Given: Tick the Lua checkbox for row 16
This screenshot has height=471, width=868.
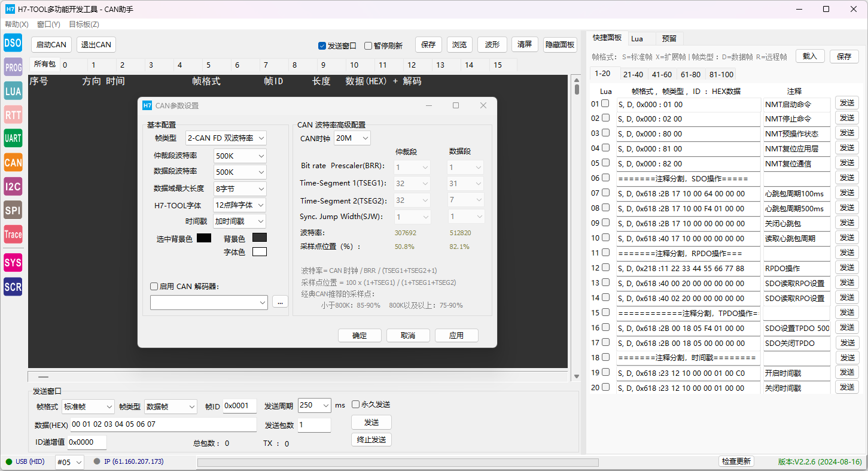Looking at the screenshot, I should pyautogui.click(x=605, y=327).
